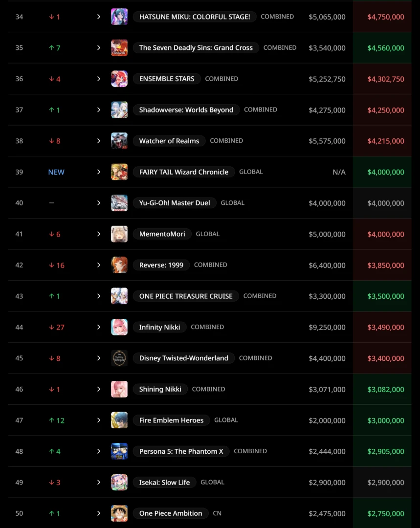
Task: Expand the FAIRY TAIL Wizard Chronicle row
Action: click(x=99, y=172)
